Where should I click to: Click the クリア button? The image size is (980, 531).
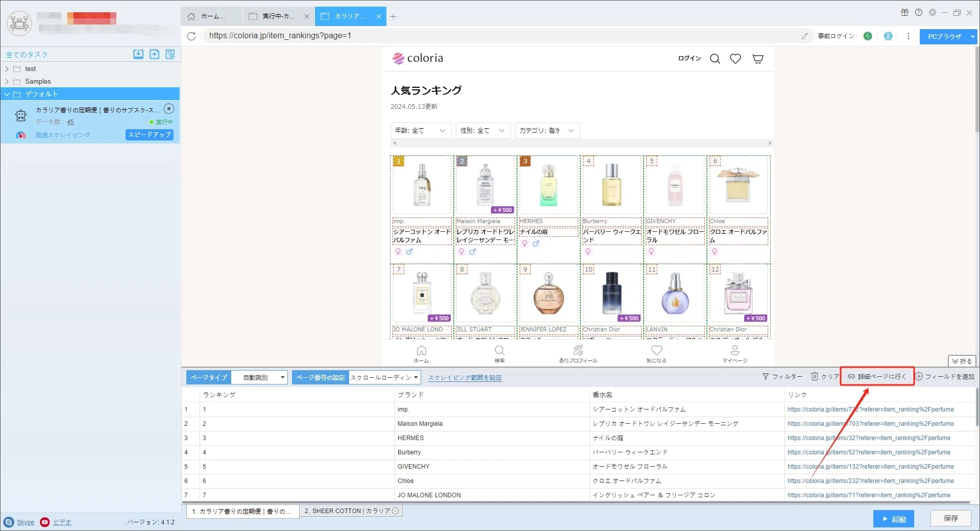click(x=825, y=376)
